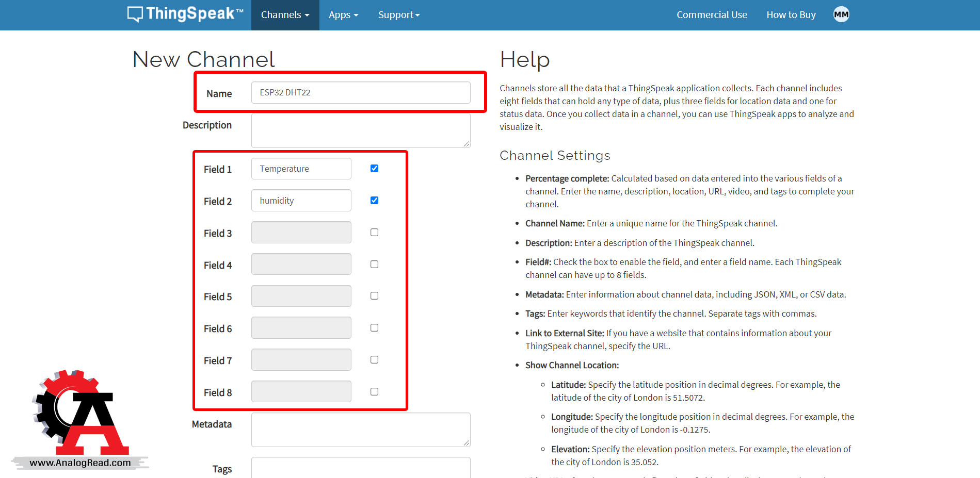This screenshot has height=478, width=980.
Task: Edit the Field 2 humidity input
Action: 301,201
